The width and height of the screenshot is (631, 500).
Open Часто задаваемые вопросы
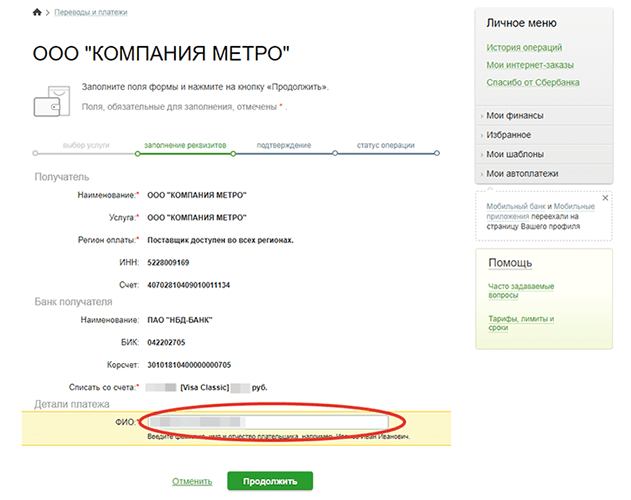click(521, 291)
